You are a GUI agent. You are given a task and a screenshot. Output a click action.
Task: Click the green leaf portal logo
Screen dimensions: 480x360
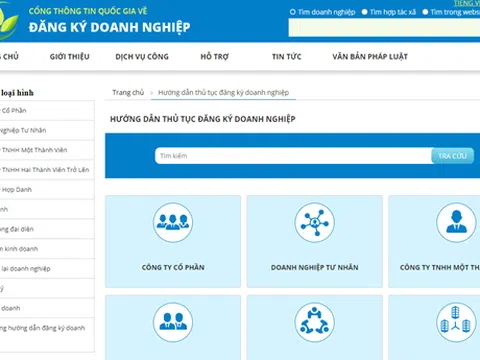(8, 22)
